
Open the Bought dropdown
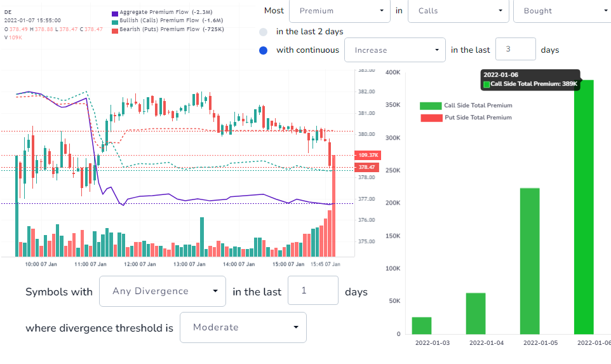(x=563, y=11)
